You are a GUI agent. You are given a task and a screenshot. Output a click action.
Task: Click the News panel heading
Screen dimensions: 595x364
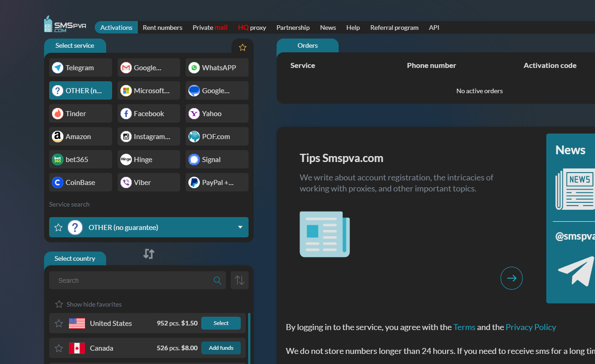(570, 150)
